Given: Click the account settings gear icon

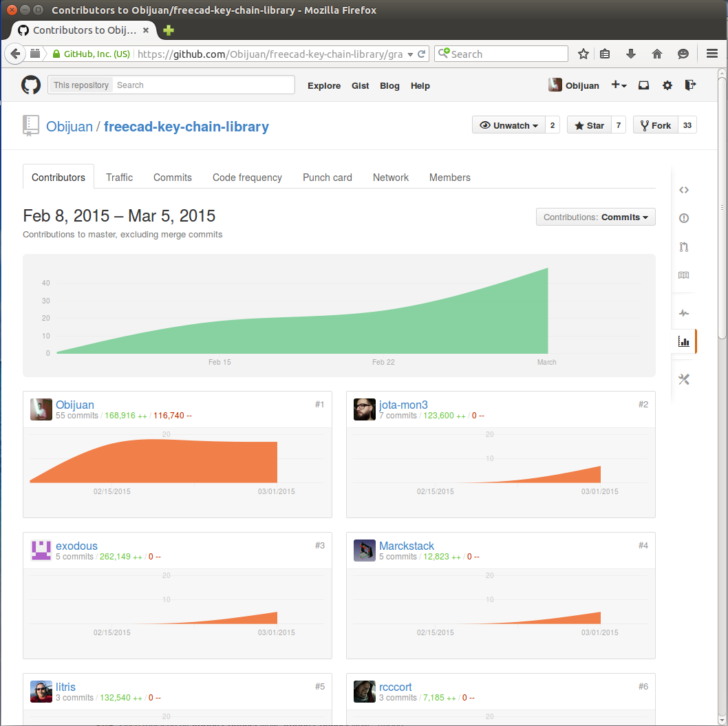Looking at the screenshot, I should (x=667, y=85).
